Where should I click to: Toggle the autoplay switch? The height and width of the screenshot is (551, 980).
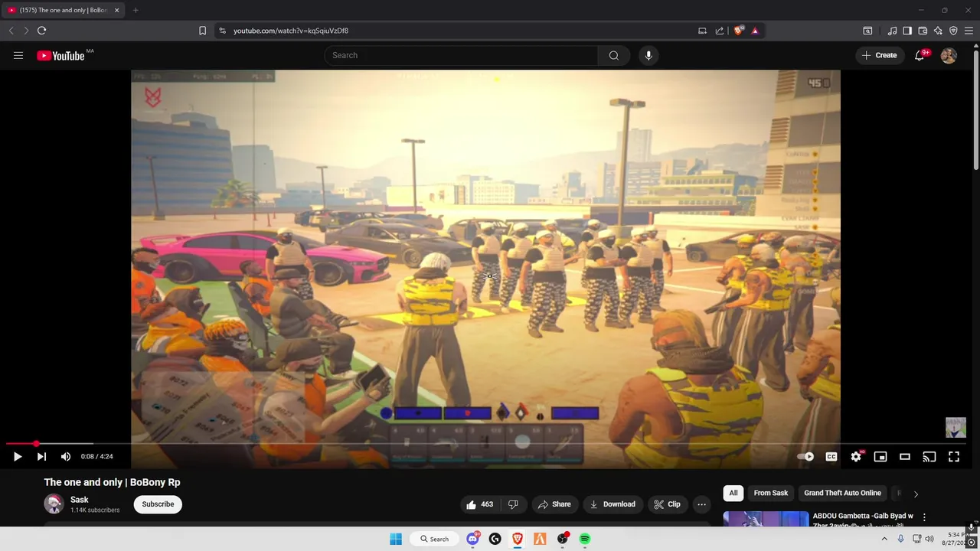805,457
